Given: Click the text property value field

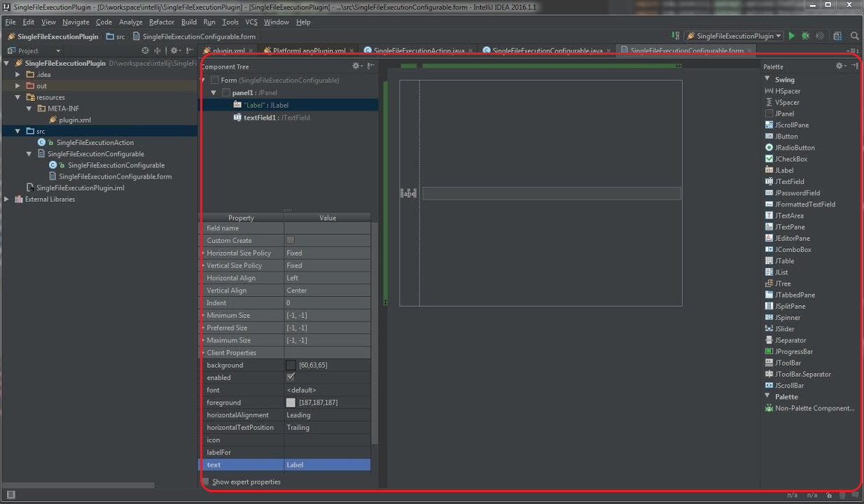Looking at the screenshot, I should 327,465.
